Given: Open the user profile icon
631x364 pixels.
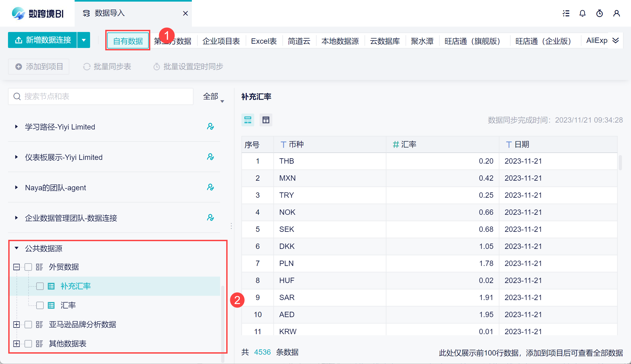Looking at the screenshot, I should pos(616,13).
